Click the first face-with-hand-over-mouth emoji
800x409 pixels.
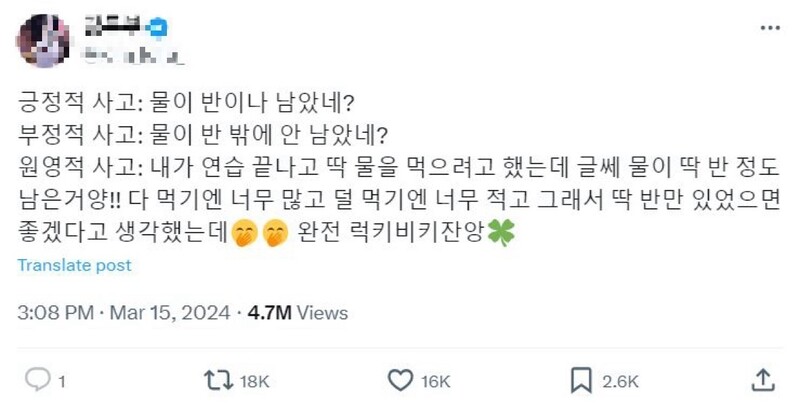pyautogui.click(x=241, y=233)
